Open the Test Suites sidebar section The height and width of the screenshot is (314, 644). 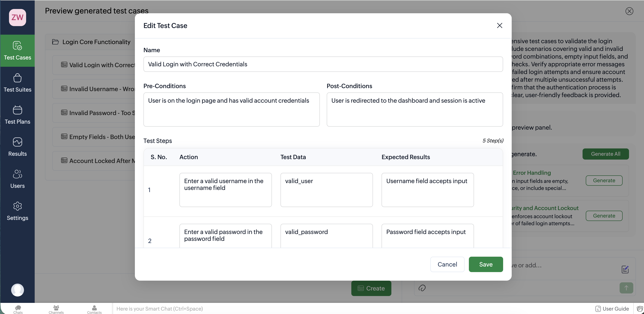(x=18, y=83)
